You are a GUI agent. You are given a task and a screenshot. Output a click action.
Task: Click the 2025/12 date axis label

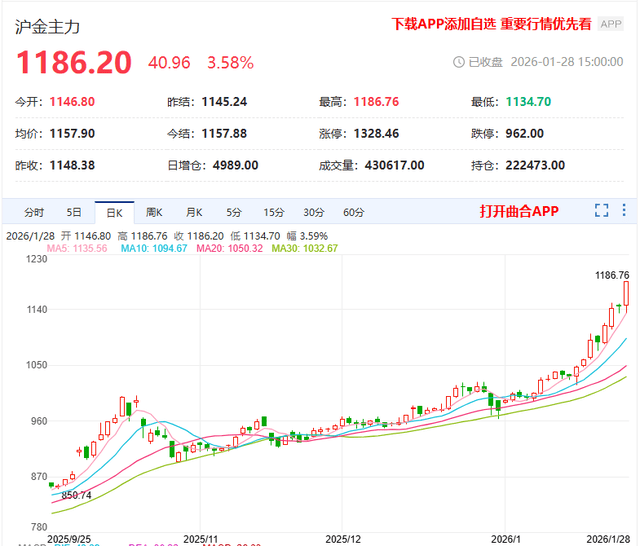pyautogui.click(x=343, y=539)
